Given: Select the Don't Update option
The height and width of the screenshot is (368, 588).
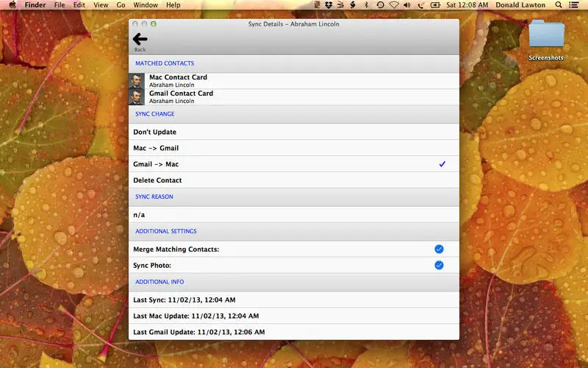Looking at the screenshot, I should 293,132.
